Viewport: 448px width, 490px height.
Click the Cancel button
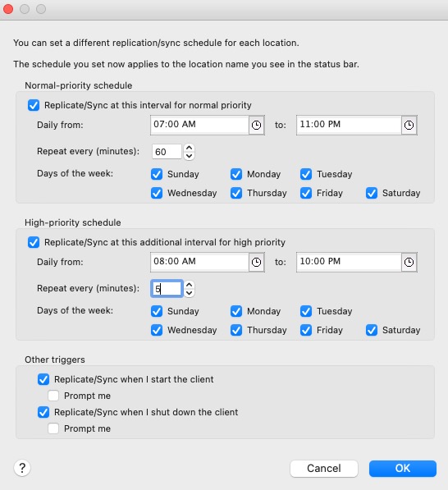coord(323,468)
